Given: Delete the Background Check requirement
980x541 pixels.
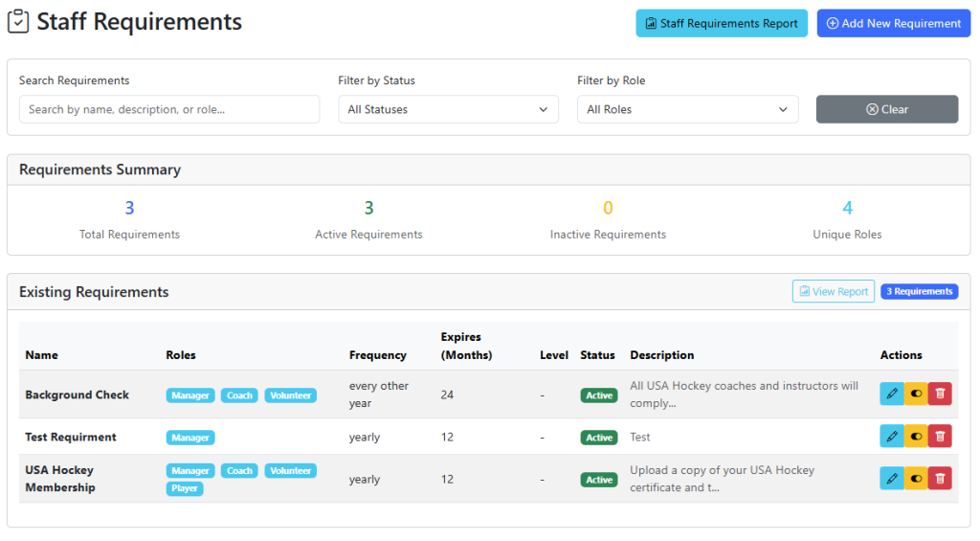Looking at the screenshot, I should click(x=940, y=394).
